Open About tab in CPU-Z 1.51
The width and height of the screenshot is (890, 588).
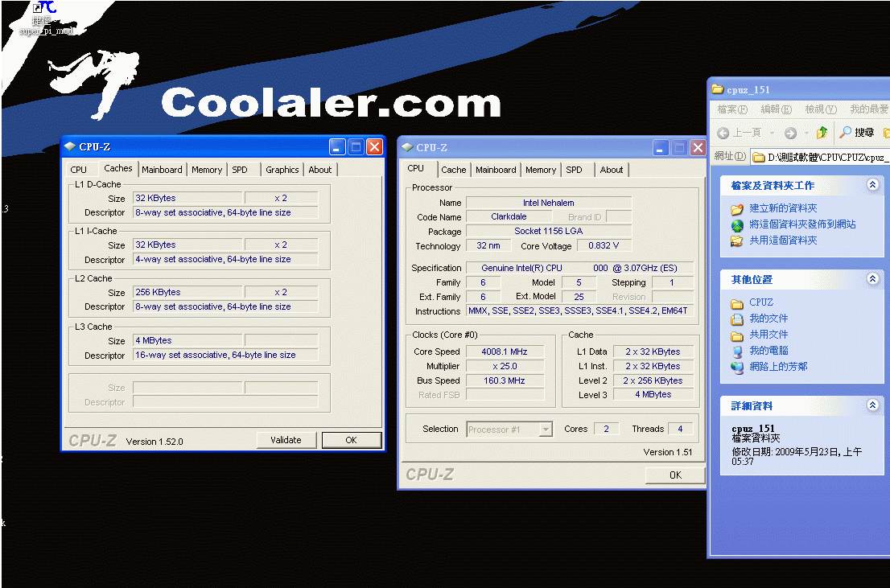(612, 170)
